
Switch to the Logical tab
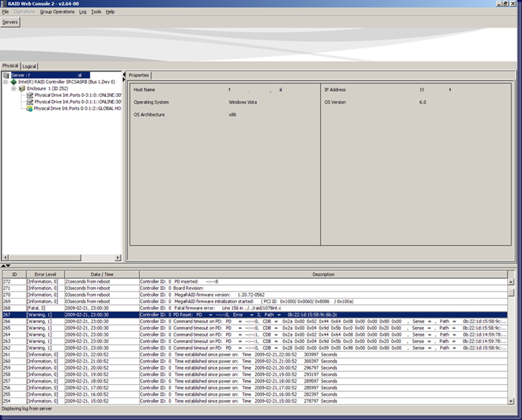point(30,66)
